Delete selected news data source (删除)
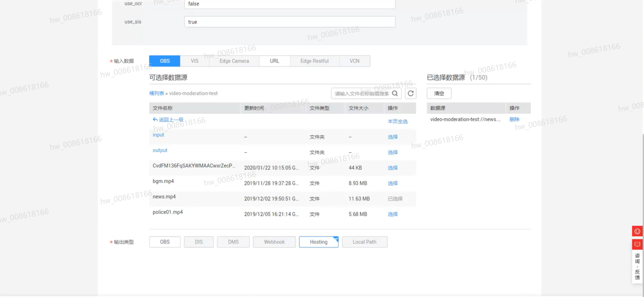 [514, 119]
